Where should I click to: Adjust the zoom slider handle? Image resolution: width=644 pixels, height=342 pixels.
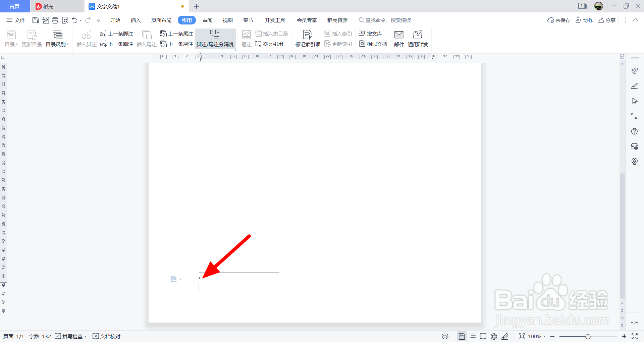click(x=588, y=336)
